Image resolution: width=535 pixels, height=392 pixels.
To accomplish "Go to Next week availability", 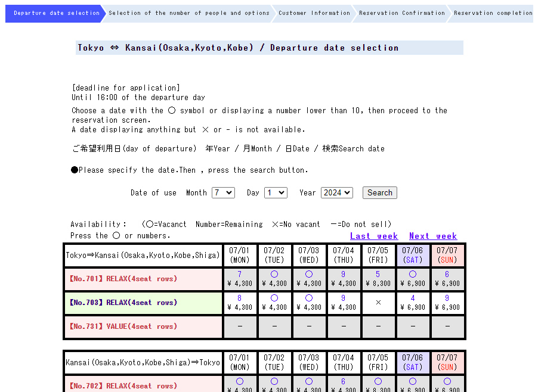I will (432, 236).
